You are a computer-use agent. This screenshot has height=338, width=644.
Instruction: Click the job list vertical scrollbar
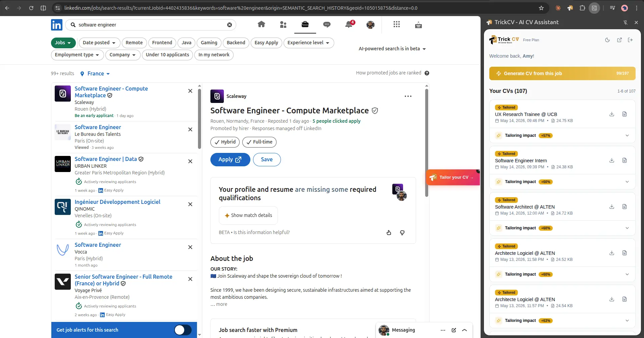click(199, 119)
